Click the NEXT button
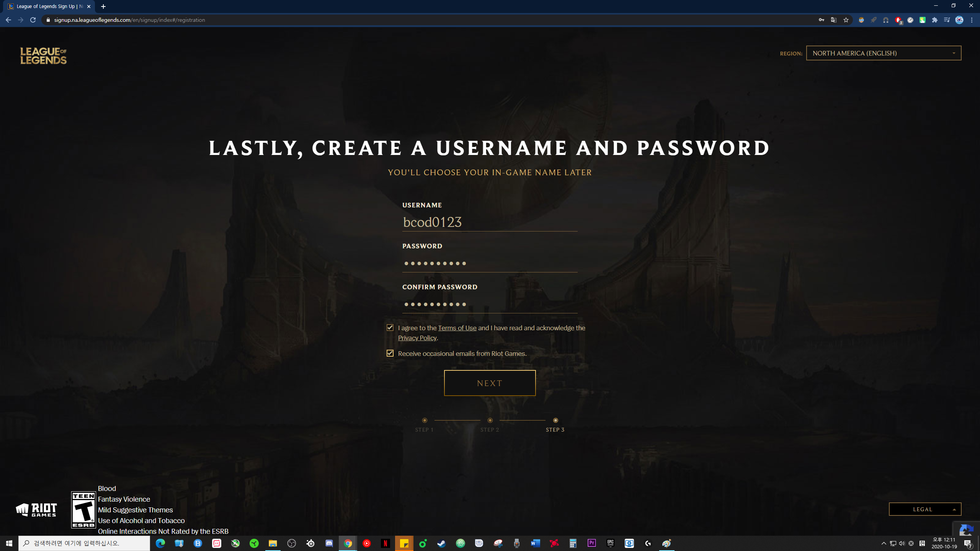This screenshot has height=551, width=980. (x=490, y=383)
